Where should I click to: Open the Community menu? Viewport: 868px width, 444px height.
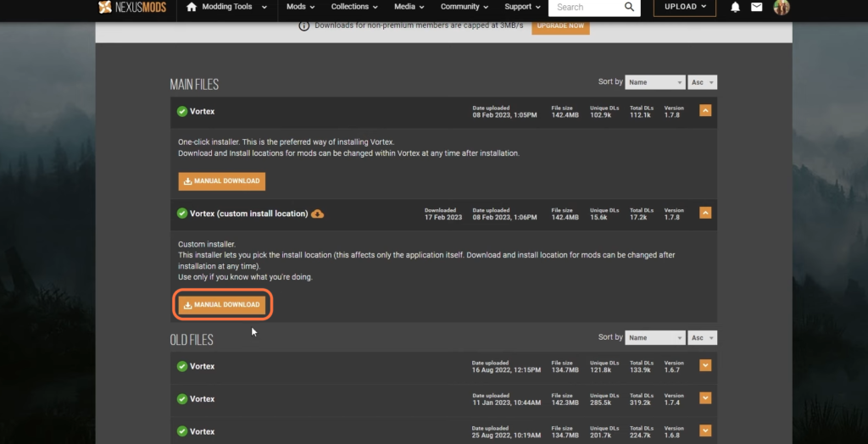[x=465, y=7]
